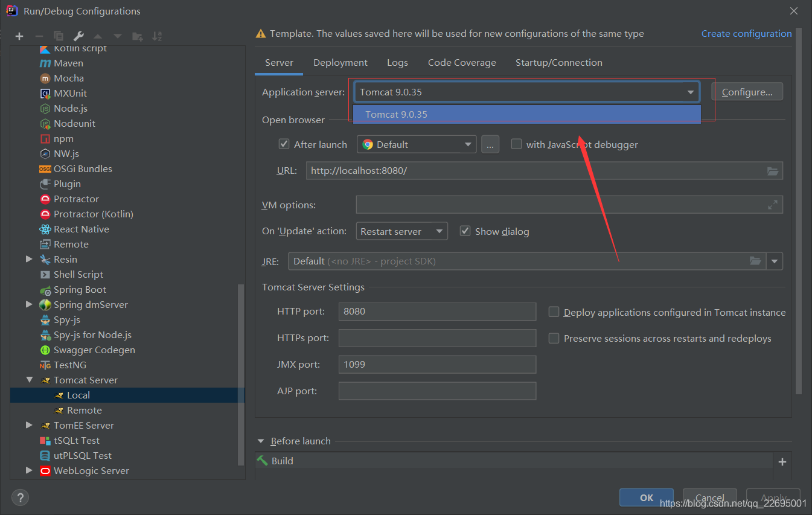Screen dimensions: 812x515
Task: Switch to the Deployment tab
Action: [x=340, y=63]
